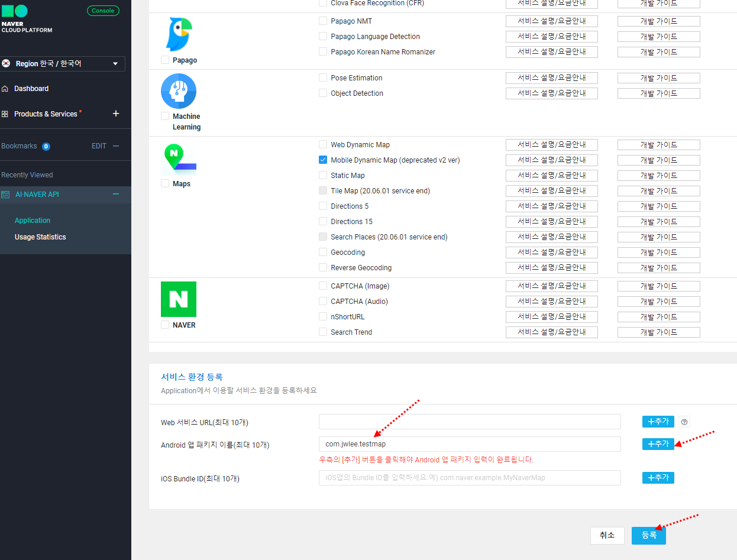737x560 pixels.
Task: Click the Bookmarks count badge
Action: [46, 147]
